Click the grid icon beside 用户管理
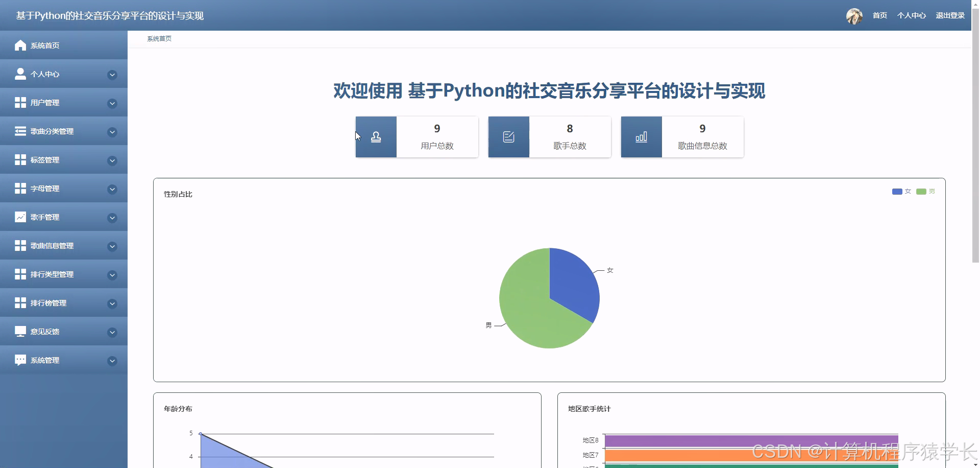Viewport: 980px width, 468px height. (20, 103)
